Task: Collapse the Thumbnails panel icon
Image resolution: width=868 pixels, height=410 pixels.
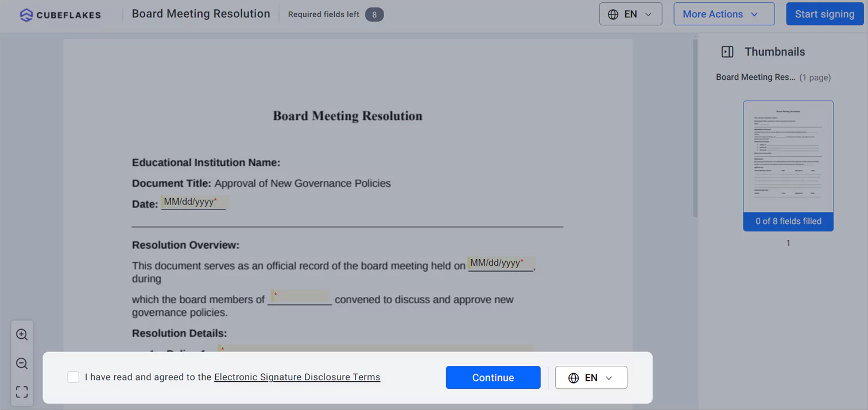Action: (x=727, y=52)
